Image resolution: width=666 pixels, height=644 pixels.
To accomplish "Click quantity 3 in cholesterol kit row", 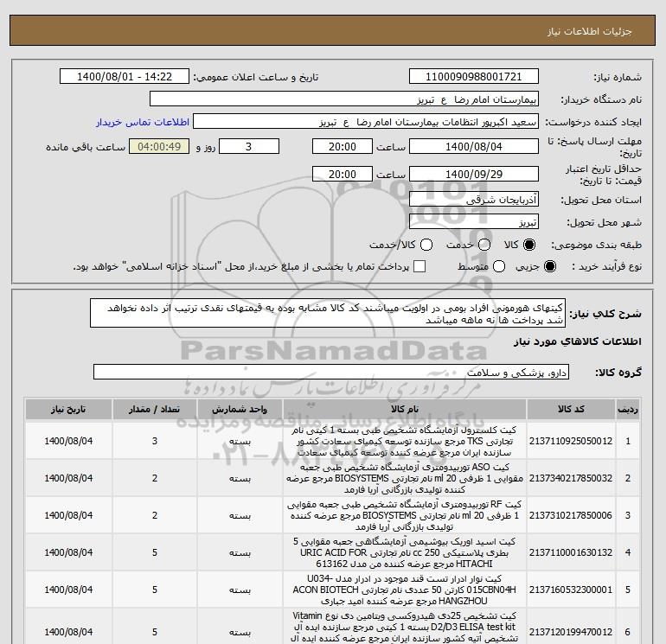I will pos(155,442).
